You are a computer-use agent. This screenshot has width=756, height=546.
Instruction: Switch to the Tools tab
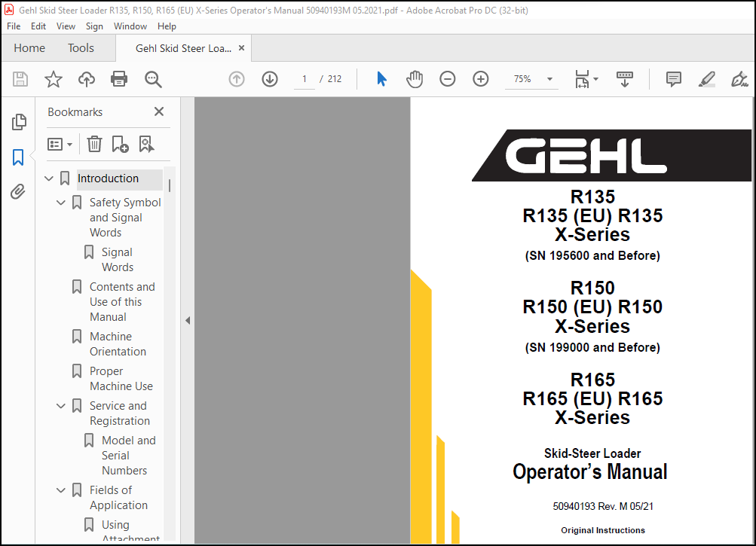[x=81, y=47]
